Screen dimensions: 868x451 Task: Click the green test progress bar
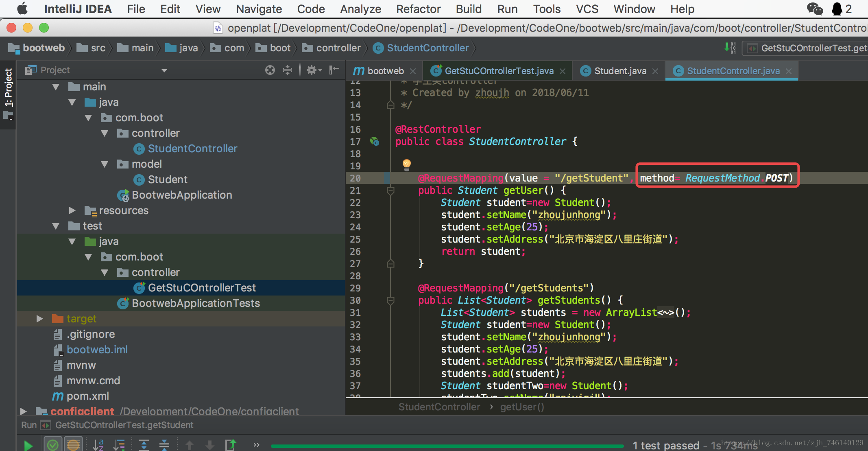[x=447, y=446]
